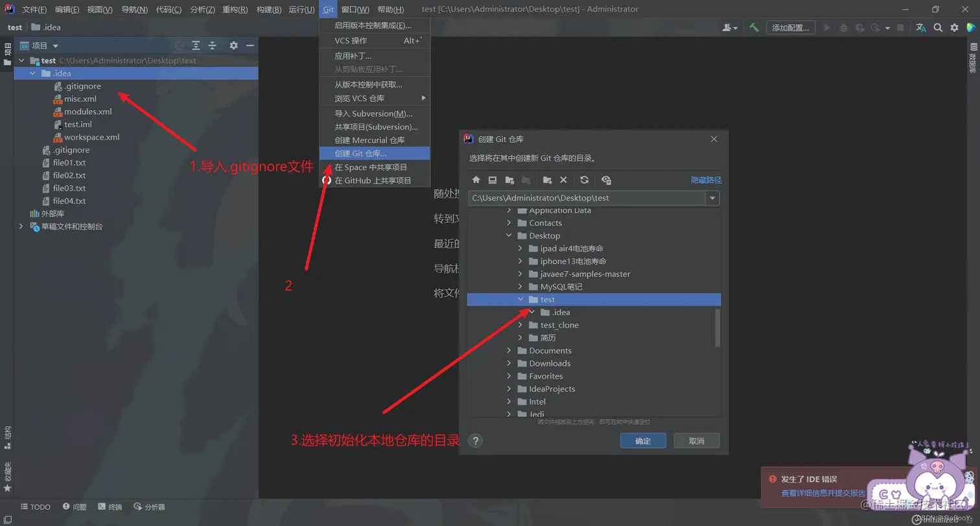Click the new folder icon in the dialog
The image size is (980, 526).
pos(548,180)
